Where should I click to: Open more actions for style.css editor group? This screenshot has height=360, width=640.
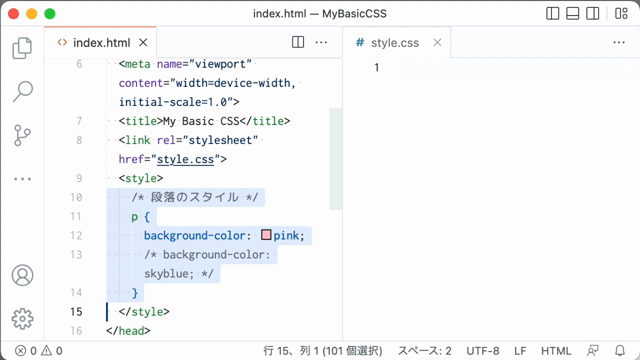pyautogui.click(x=619, y=42)
